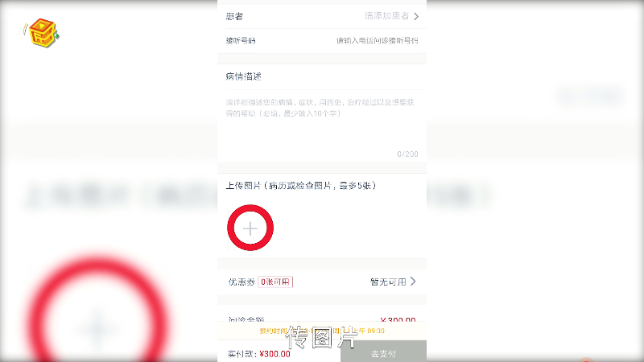Focus the 病情描述 text area
Image resolution: width=644 pixels, height=362 pixels.
pos(322,126)
